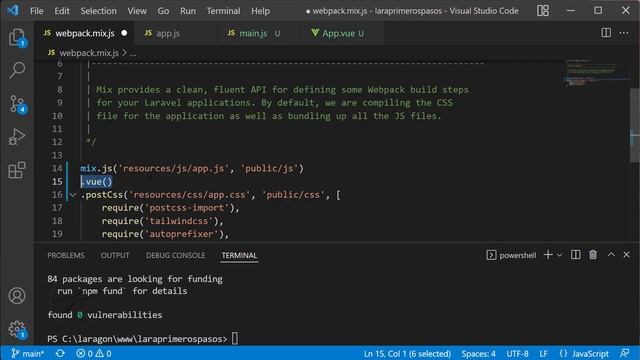This screenshot has height=360, width=640.
Task: Open notifications icon in status bar
Action: coord(624,353)
